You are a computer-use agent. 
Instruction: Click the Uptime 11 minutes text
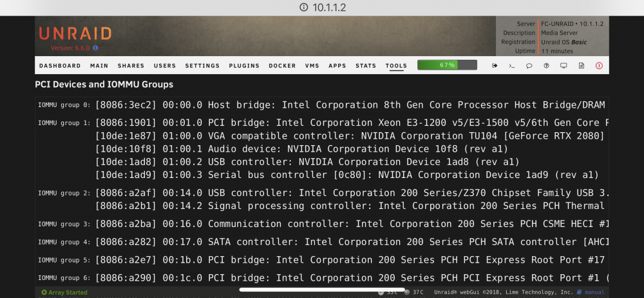[557, 51]
